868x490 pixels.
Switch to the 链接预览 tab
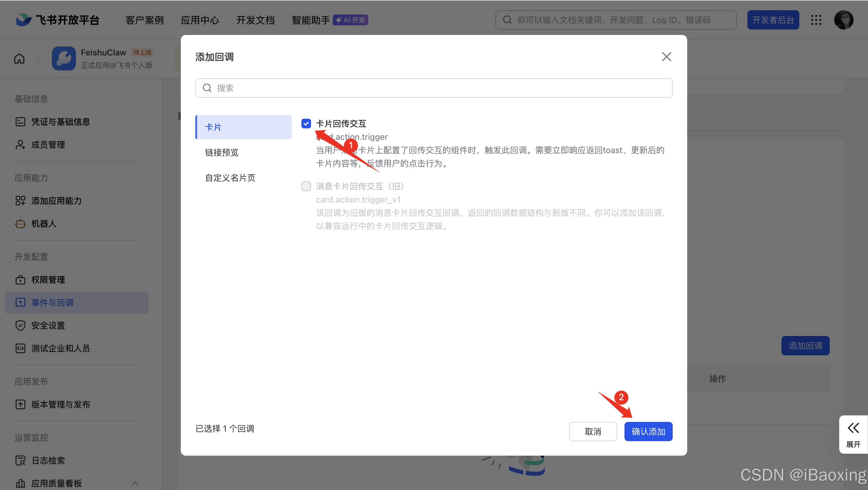coord(222,152)
